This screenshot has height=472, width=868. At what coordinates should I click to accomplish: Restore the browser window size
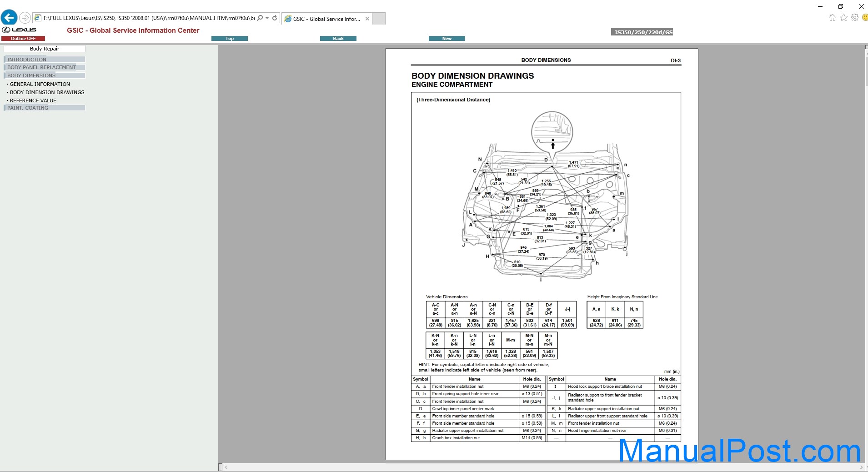tap(841, 6)
